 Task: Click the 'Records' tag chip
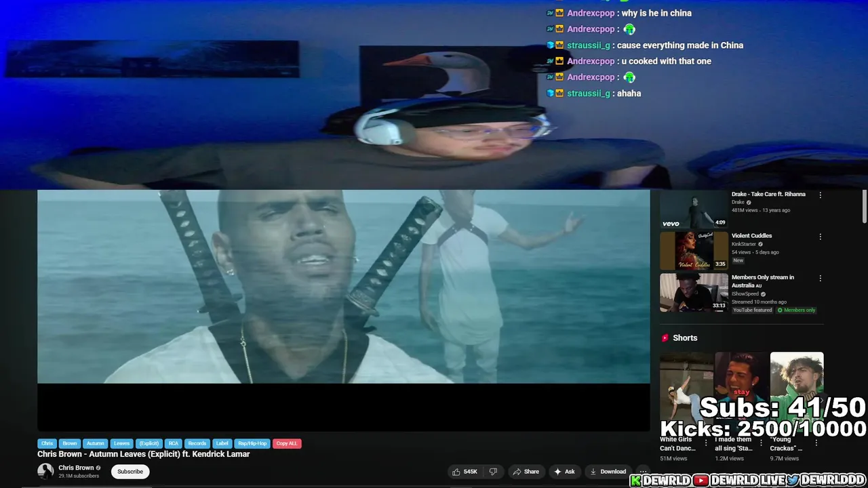coord(197,443)
